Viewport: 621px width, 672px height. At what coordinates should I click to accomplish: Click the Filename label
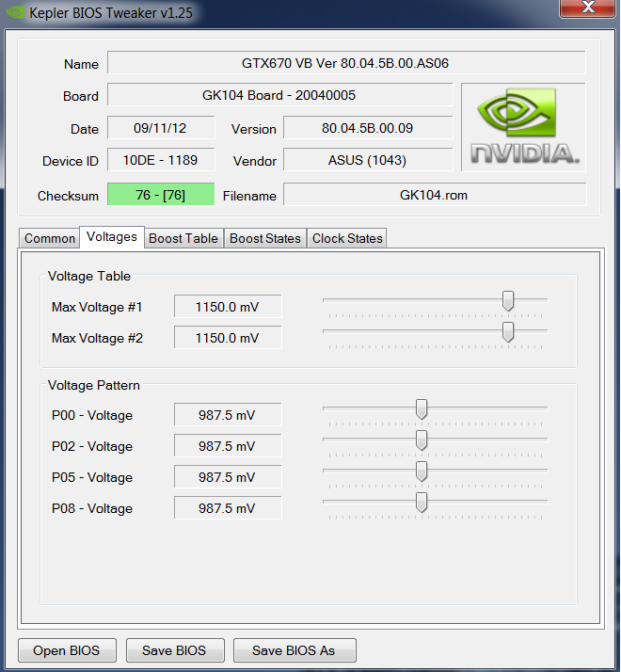(250, 196)
